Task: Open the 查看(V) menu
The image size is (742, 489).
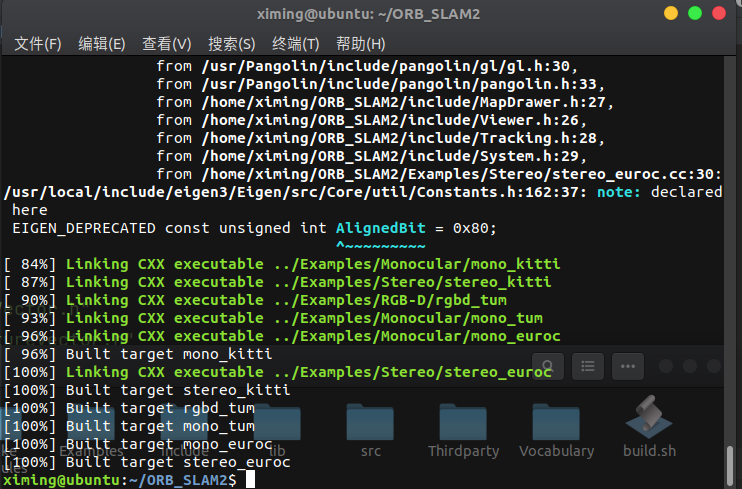Action: 167,44
